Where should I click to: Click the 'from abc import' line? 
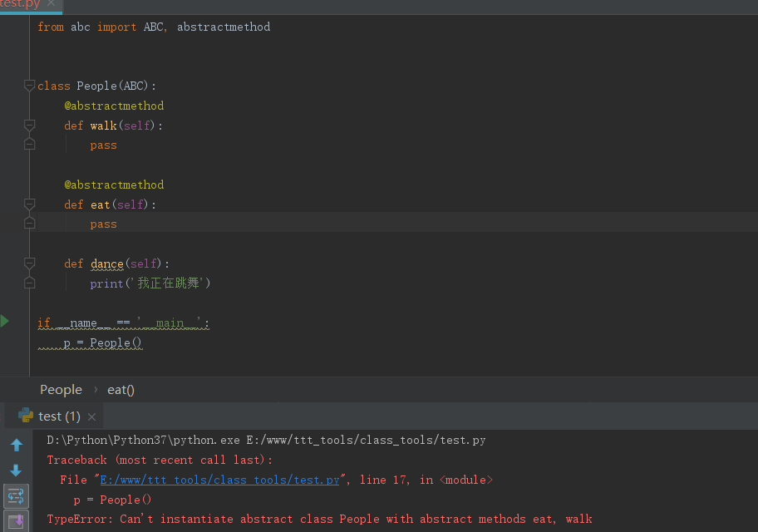click(x=154, y=27)
